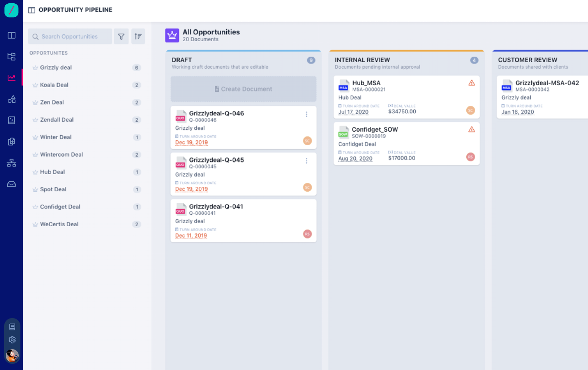Click the Jan 16, 2020 turn around date
Viewport: 588px width, 370px height.
pos(518,112)
